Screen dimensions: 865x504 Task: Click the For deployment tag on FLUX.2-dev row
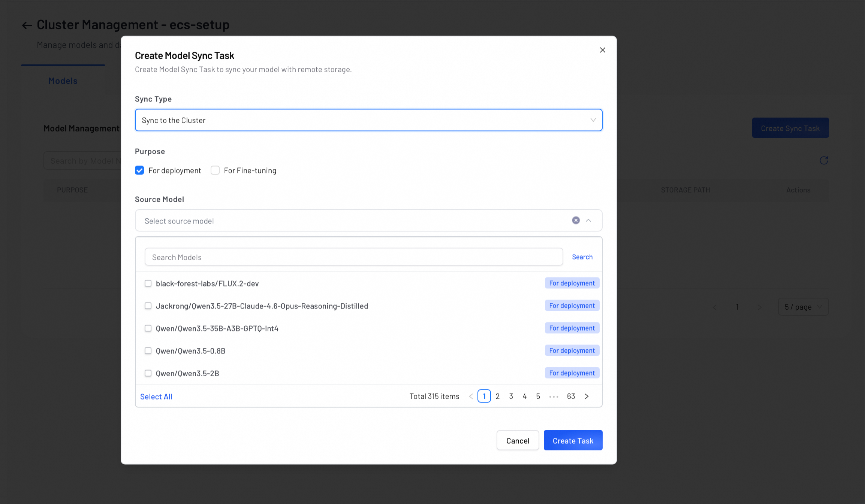(x=572, y=283)
